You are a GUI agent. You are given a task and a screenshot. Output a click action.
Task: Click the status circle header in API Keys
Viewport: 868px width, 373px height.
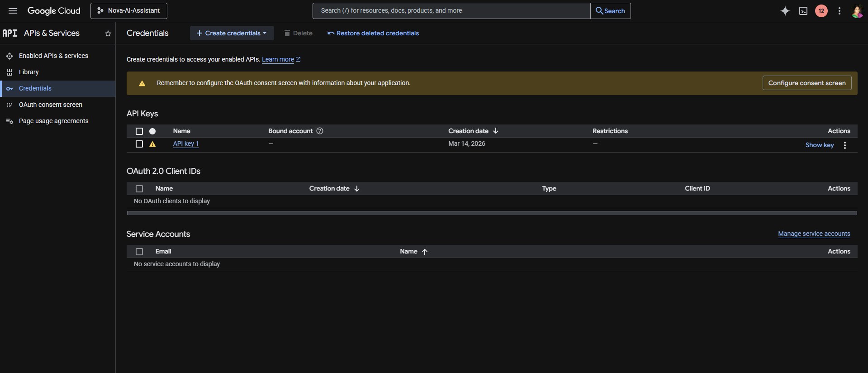[x=152, y=131]
